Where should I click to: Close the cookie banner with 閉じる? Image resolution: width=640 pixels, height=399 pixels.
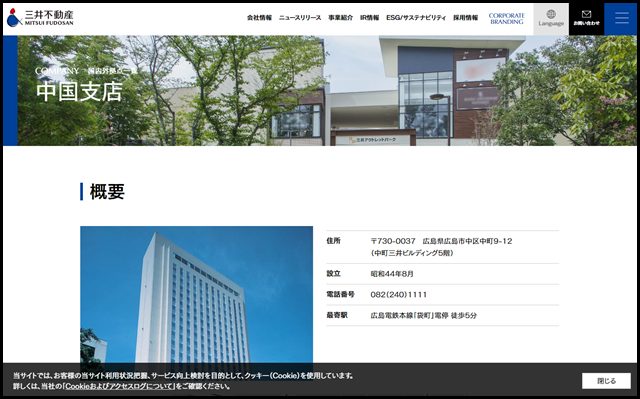click(606, 381)
